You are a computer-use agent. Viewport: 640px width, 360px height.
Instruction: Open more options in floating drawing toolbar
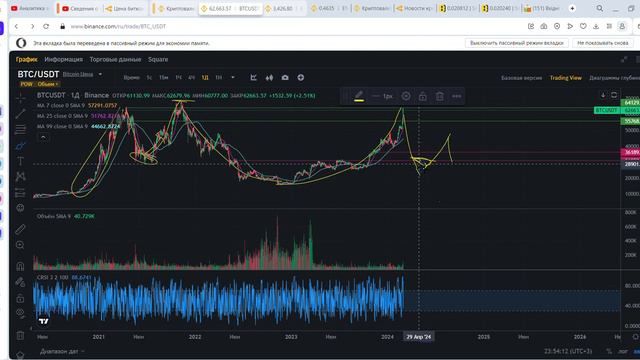[x=457, y=96]
